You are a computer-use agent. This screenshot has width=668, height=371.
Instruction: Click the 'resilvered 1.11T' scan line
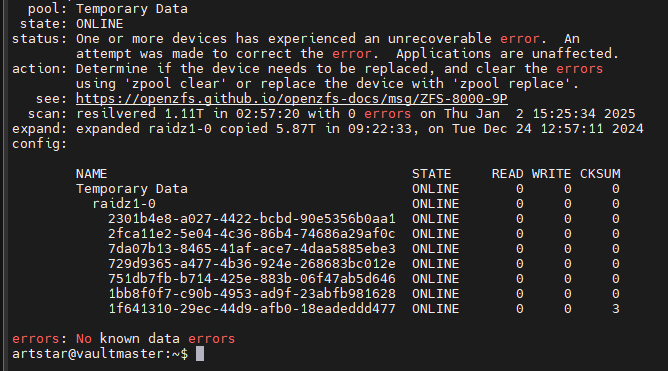coord(355,114)
